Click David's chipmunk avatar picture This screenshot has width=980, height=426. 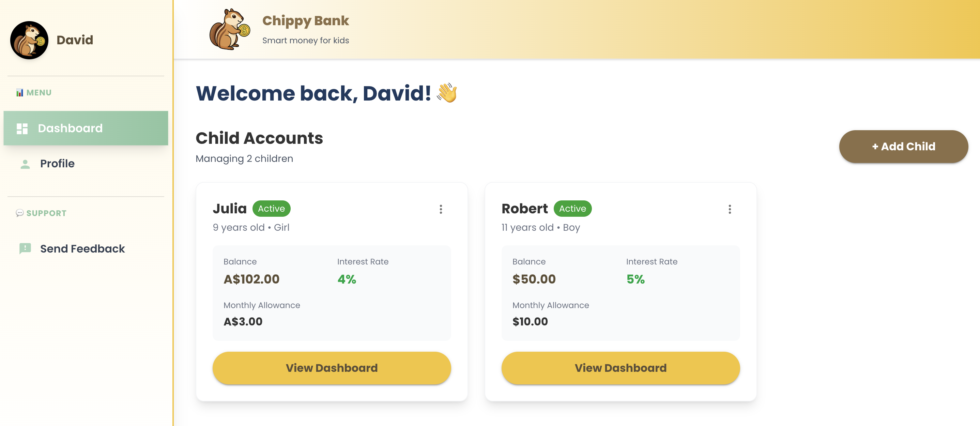pos(29,40)
